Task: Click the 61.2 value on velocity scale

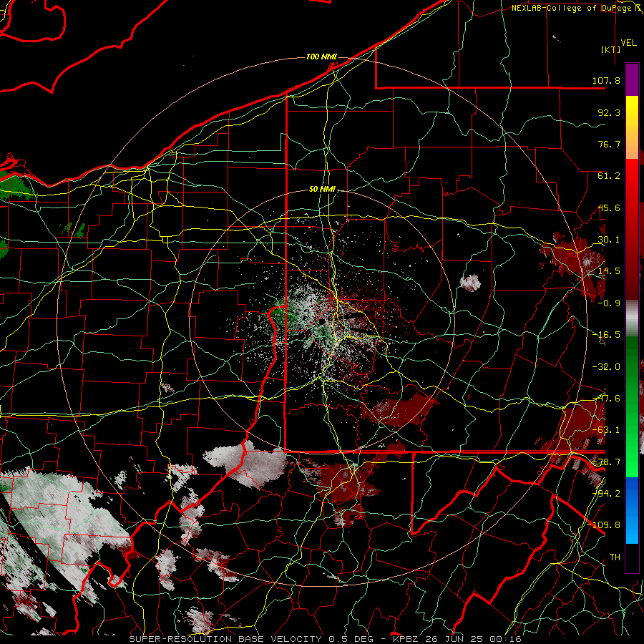Action: click(609, 176)
